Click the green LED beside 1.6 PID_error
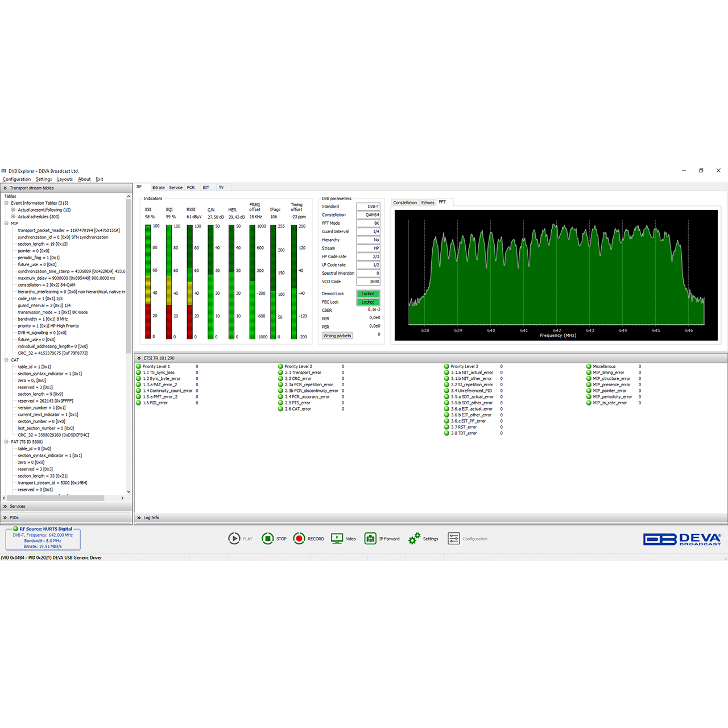The height and width of the screenshot is (728, 728). click(138, 403)
